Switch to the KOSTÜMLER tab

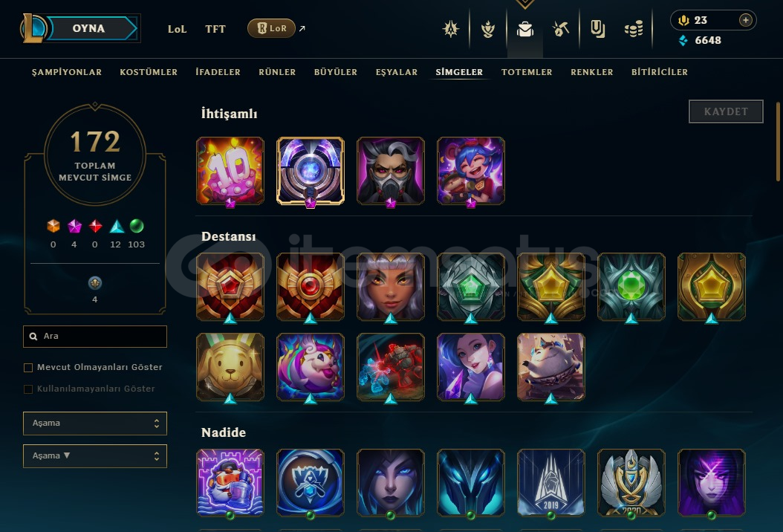pyautogui.click(x=149, y=72)
